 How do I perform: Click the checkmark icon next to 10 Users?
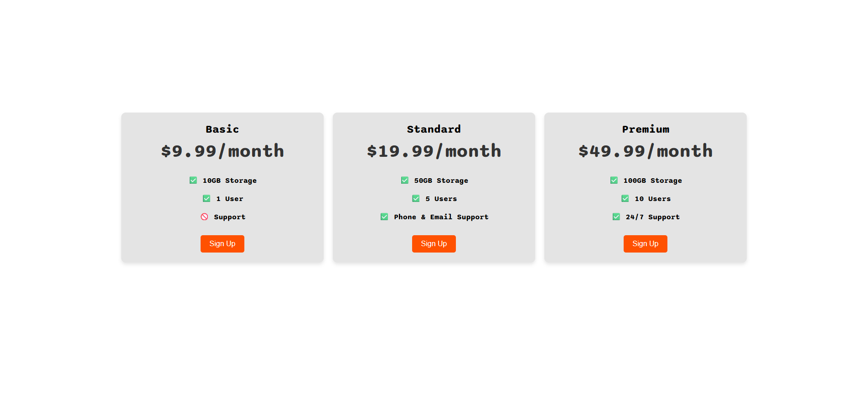(625, 199)
